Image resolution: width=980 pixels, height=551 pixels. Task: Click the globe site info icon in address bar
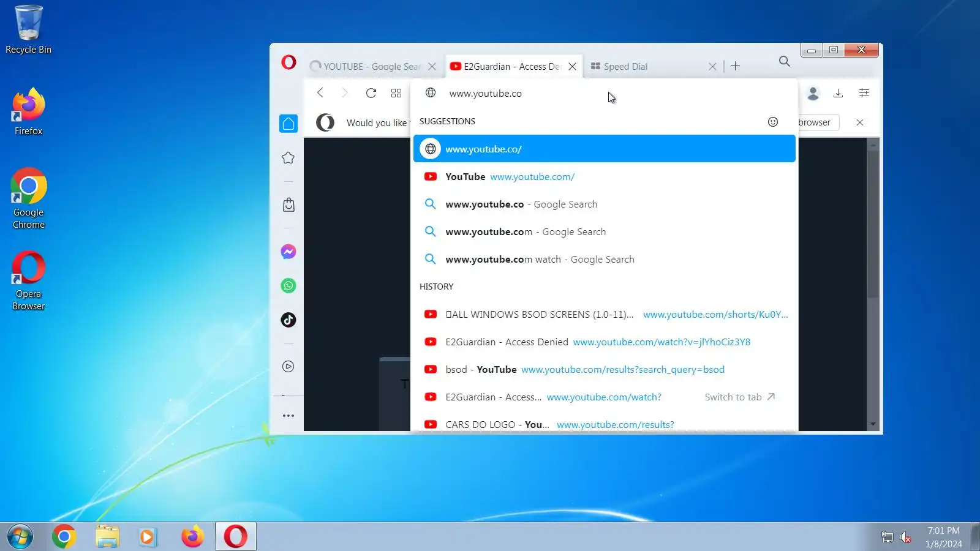[431, 93]
